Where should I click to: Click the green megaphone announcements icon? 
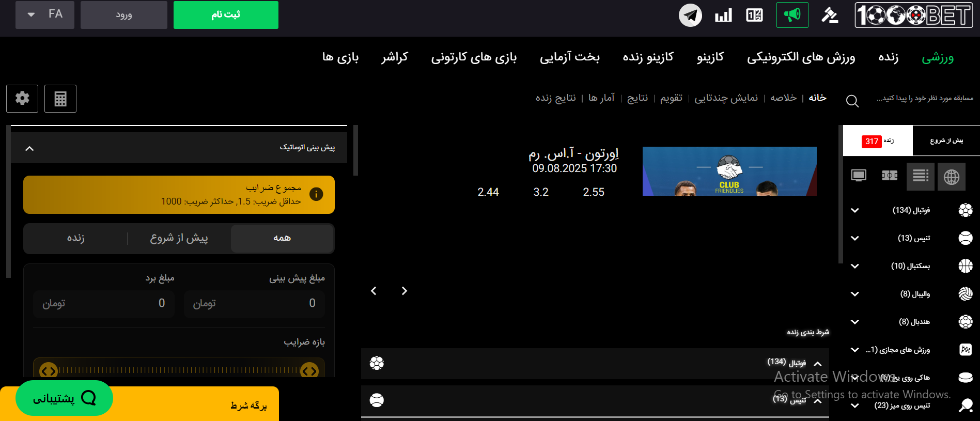click(792, 15)
